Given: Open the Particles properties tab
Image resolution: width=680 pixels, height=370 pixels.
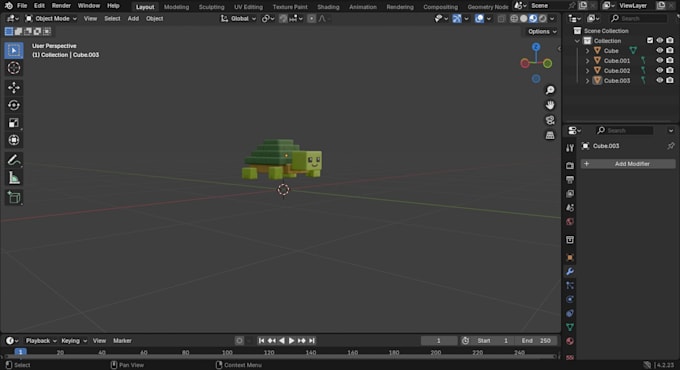Looking at the screenshot, I should point(570,285).
